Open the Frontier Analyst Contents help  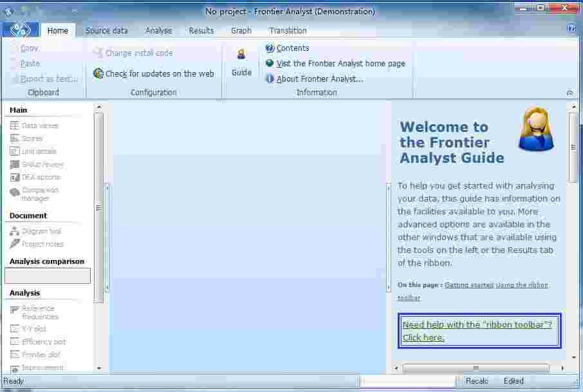click(293, 48)
